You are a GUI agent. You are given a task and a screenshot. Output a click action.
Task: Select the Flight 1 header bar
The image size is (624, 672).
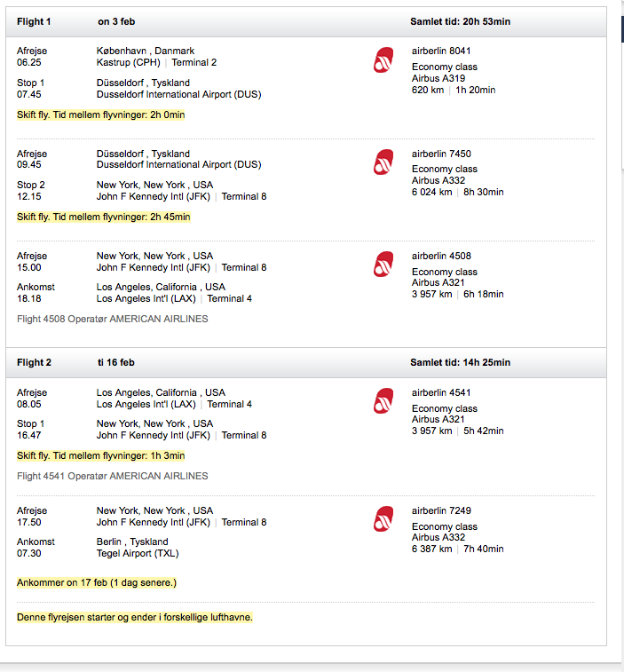click(x=306, y=22)
